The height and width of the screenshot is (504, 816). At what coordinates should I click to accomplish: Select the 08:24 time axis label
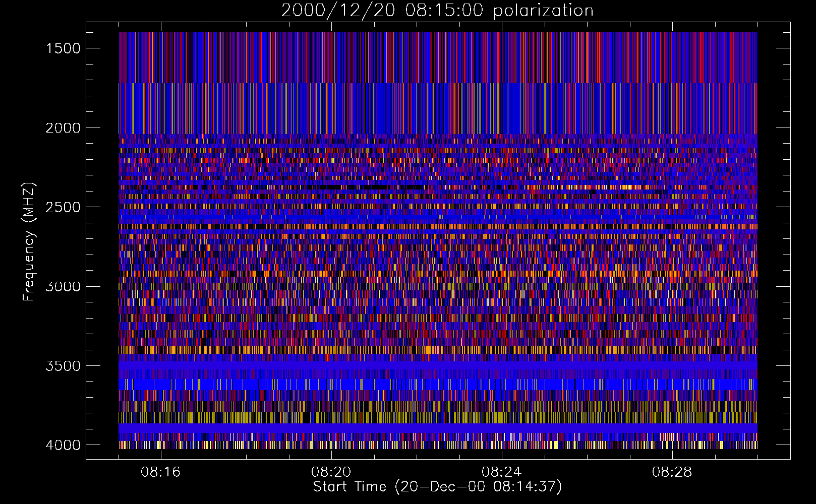502,472
